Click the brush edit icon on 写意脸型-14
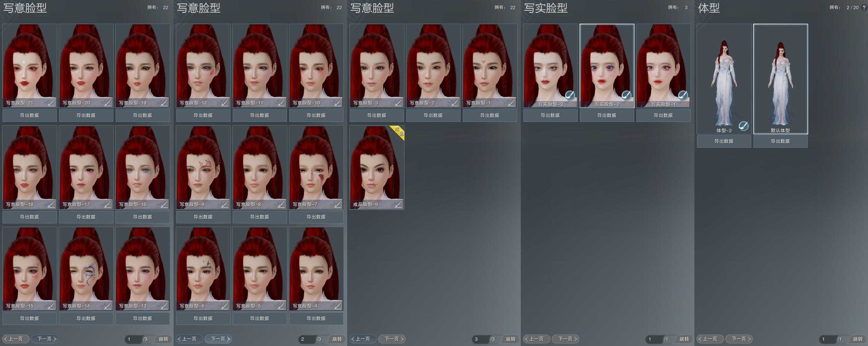Screen dimensions: 868x346 (x=107, y=305)
